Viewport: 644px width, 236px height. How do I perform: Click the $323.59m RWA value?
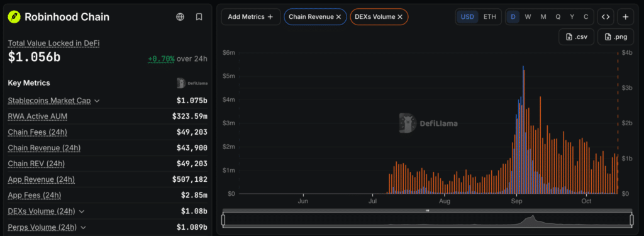tap(190, 116)
